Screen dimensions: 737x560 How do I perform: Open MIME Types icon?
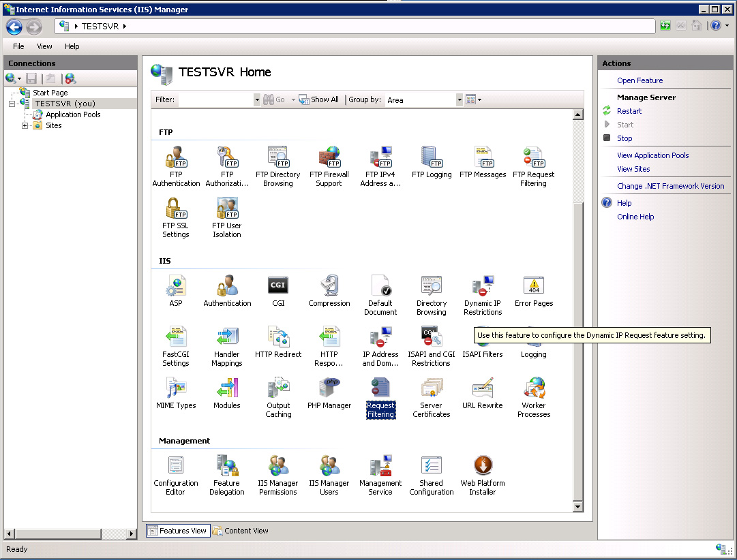tap(176, 393)
